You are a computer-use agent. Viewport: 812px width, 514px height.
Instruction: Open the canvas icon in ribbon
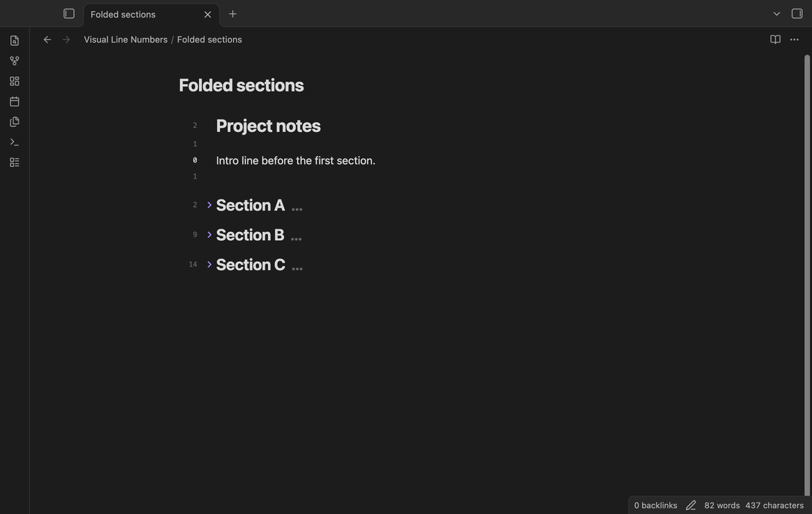click(14, 81)
